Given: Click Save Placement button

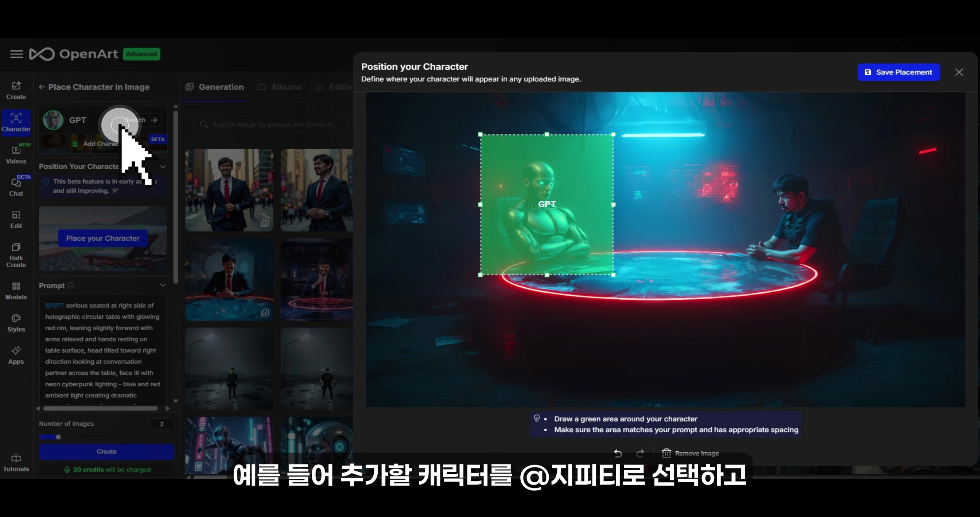Looking at the screenshot, I should (x=899, y=72).
